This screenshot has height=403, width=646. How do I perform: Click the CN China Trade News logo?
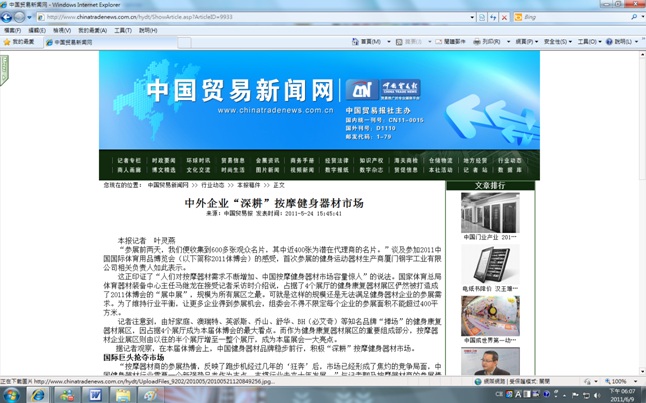coord(362,89)
